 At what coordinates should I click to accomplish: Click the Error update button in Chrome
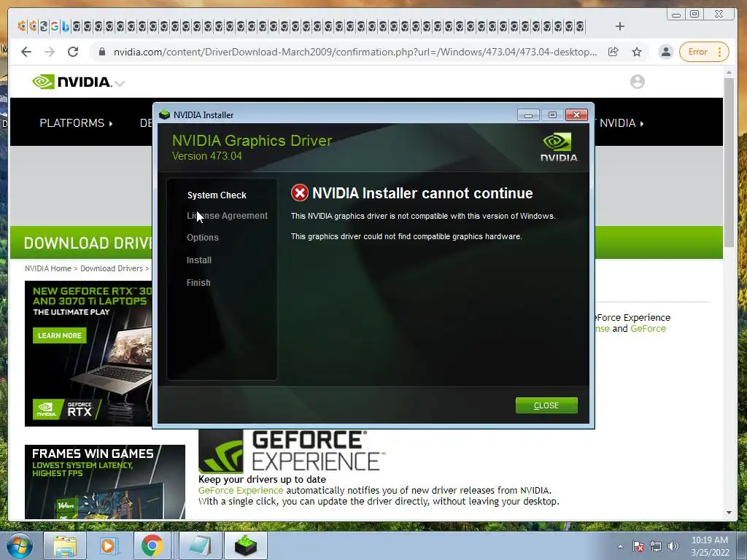(704, 52)
